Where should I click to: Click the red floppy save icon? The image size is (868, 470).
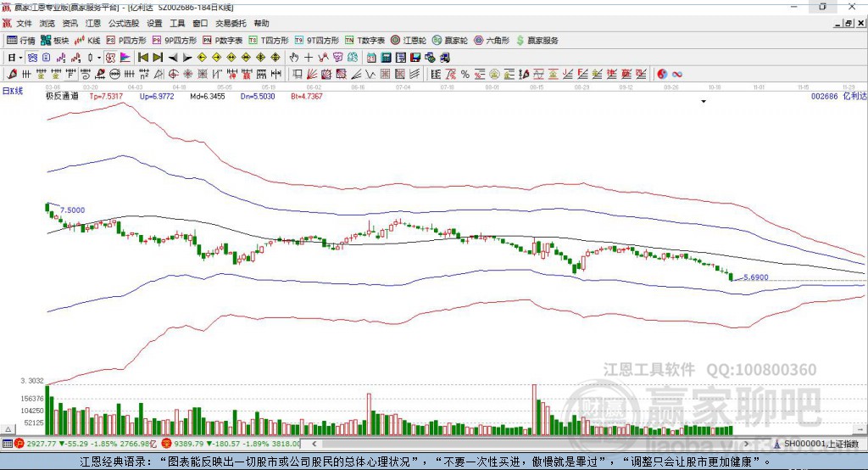coord(415,58)
